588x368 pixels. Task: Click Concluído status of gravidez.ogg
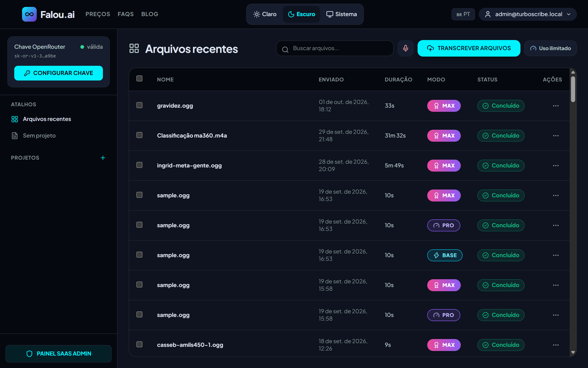(501, 106)
